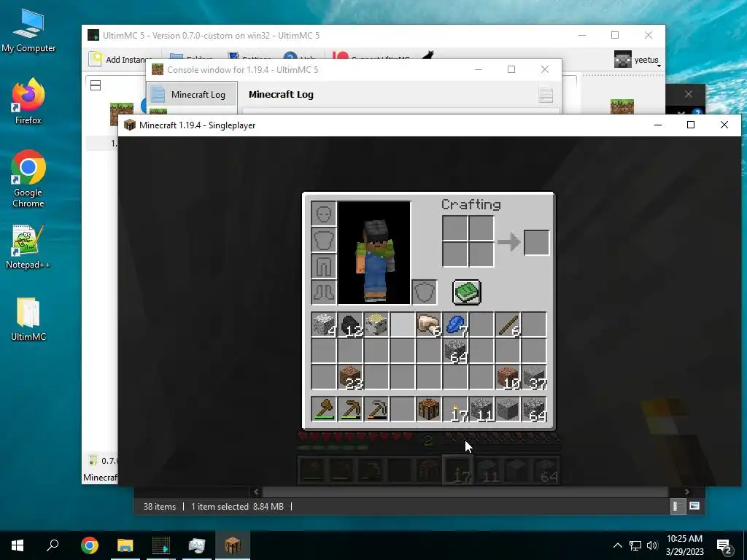Pick up the single smooth stone block
Viewport: 747px width, 560px height.
[x=508, y=409]
